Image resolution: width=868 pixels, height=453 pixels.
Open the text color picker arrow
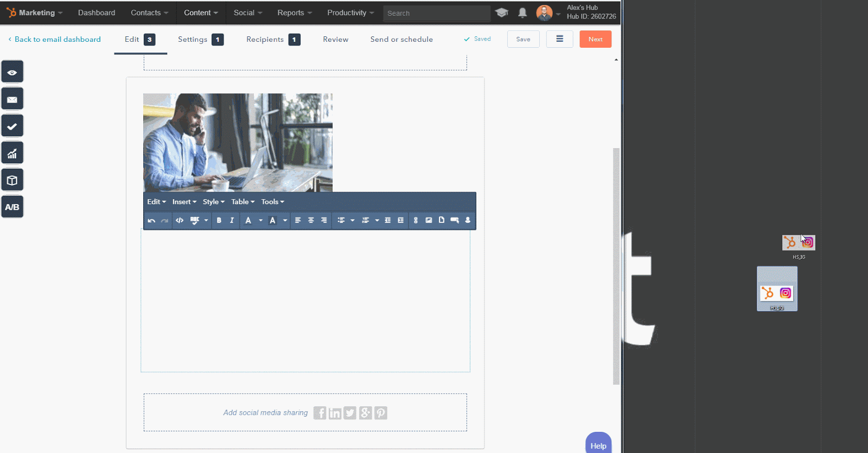261,220
